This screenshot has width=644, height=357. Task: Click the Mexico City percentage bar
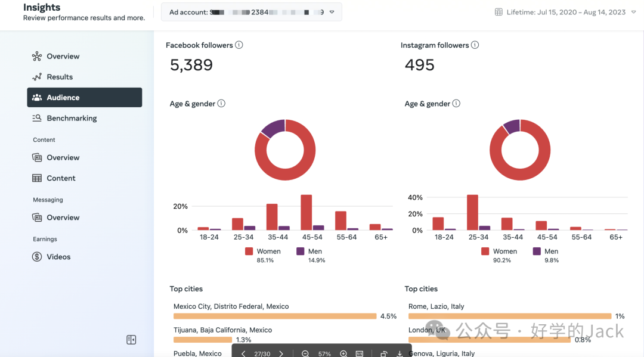275,316
